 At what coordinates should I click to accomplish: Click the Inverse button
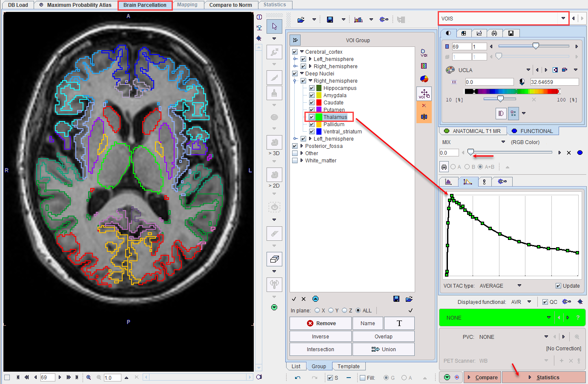point(321,337)
